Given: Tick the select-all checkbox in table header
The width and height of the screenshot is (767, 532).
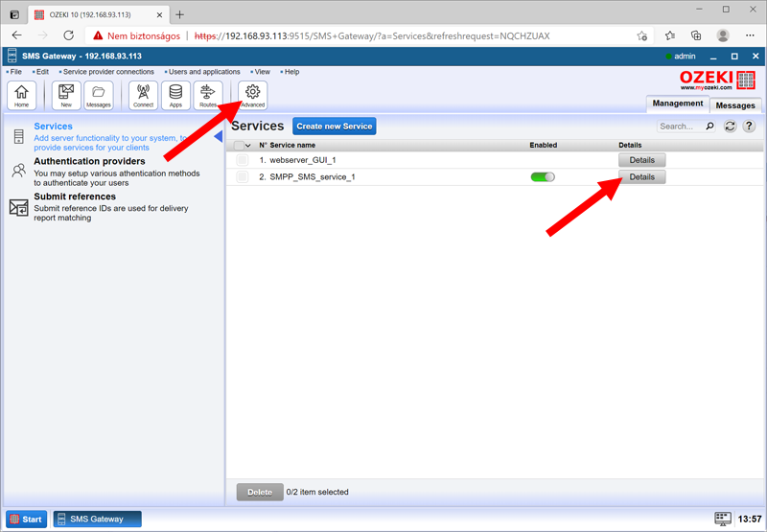Looking at the screenshot, I should coord(239,146).
